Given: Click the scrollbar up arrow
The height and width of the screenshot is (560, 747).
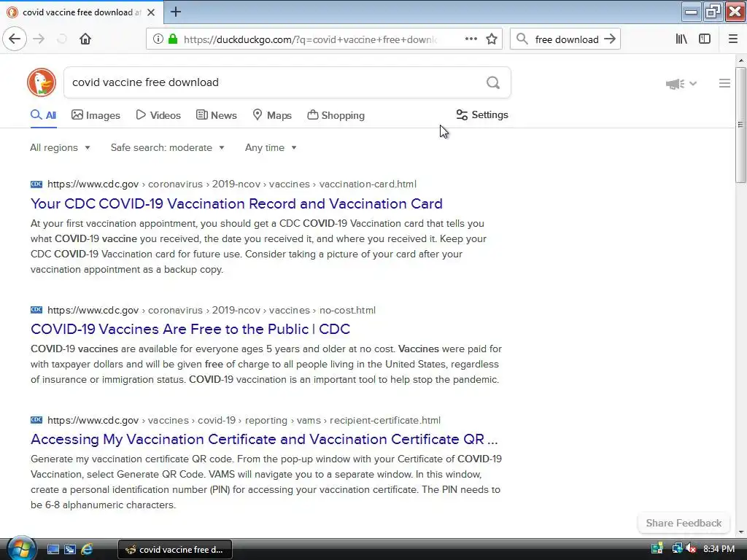Looking at the screenshot, I should click(x=741, y=61).
